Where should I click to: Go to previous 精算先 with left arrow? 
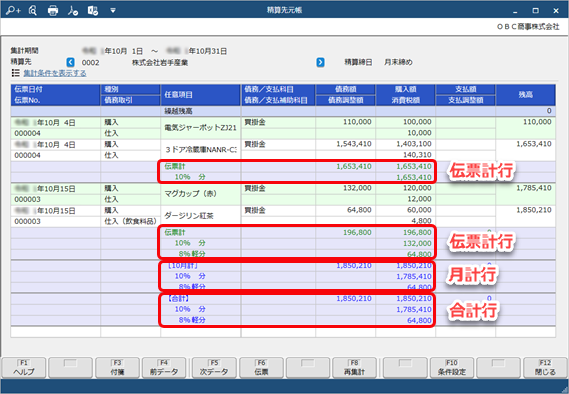pyautogui.click(x=70, y=62)
